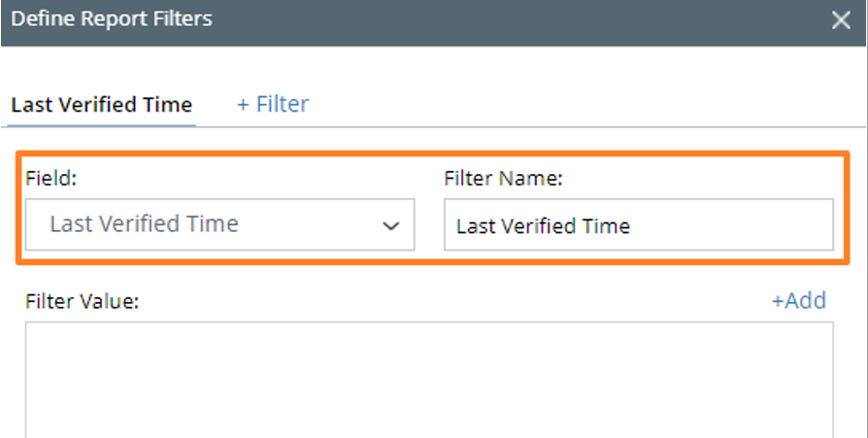Click the 'Filter Name:' label
Screen dimensions: 868x438
503,179
